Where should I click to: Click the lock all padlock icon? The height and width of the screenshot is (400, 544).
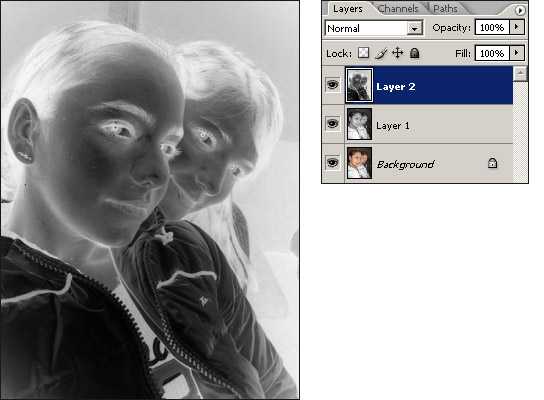click(x=414, y=53)
